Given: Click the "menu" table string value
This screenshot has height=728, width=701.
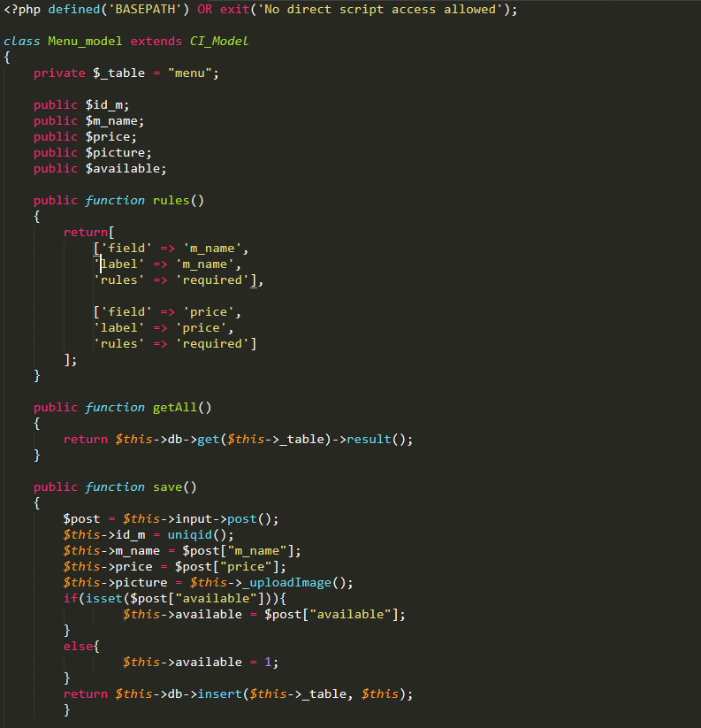Looking at the screenshot, I should pos(190,73).
